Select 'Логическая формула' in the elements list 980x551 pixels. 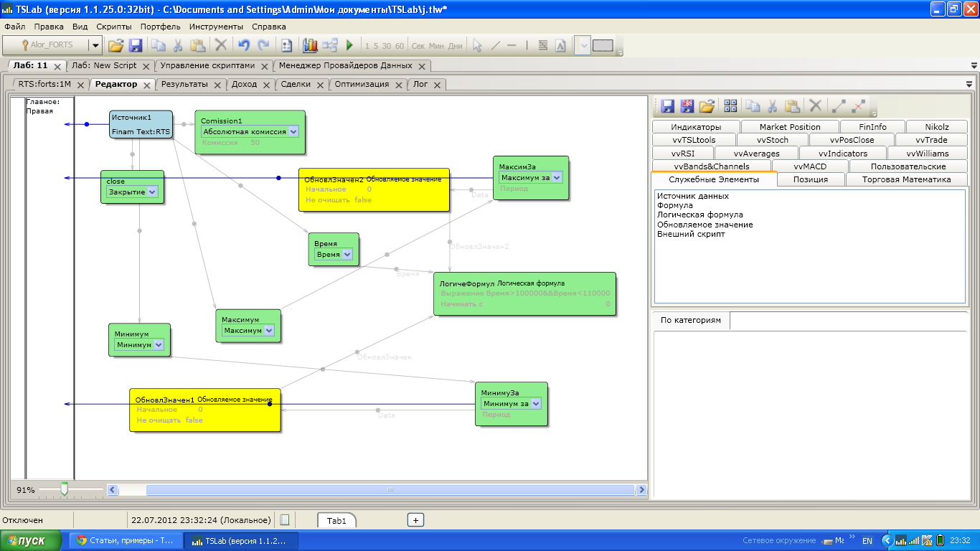700,215
